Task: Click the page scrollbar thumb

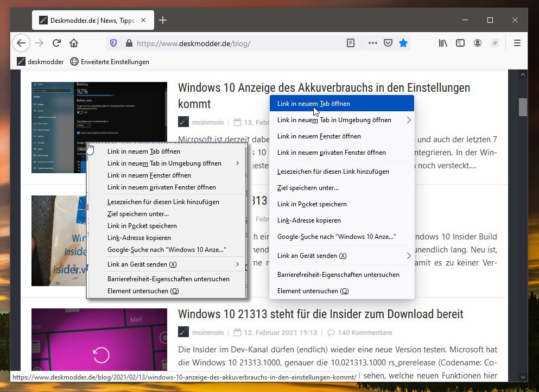Action: coord(523,108)
